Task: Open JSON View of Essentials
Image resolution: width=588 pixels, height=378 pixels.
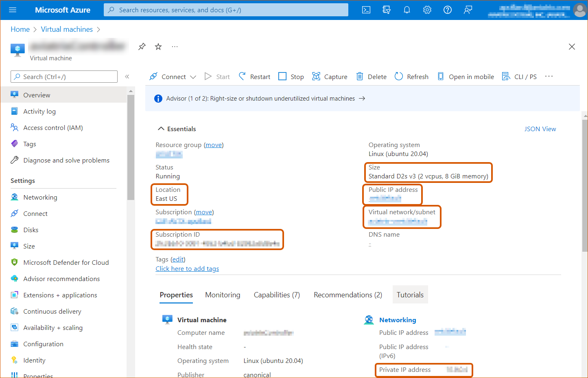Action: tap(540, 129)
